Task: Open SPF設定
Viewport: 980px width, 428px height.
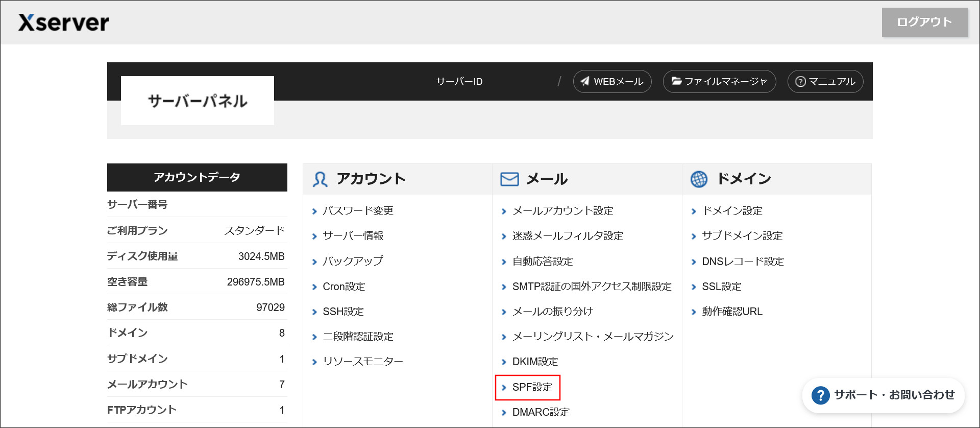Action: (x=532, y=387)
